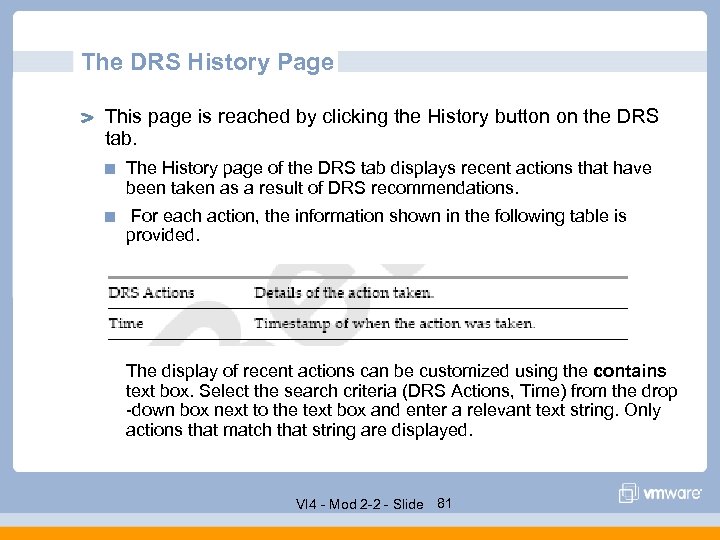Click the 'DRS Actions' table cell
720x540 pixels.
point(151,292)
